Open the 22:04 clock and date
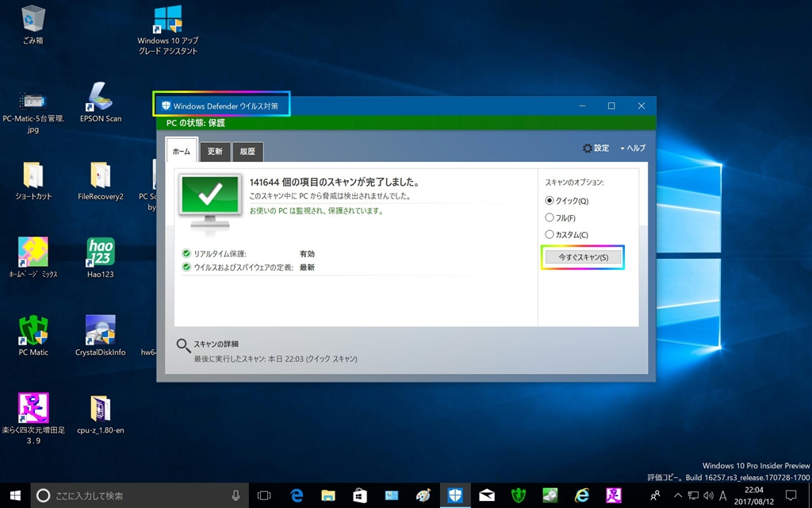812x508 pixels. coord(754,495)
